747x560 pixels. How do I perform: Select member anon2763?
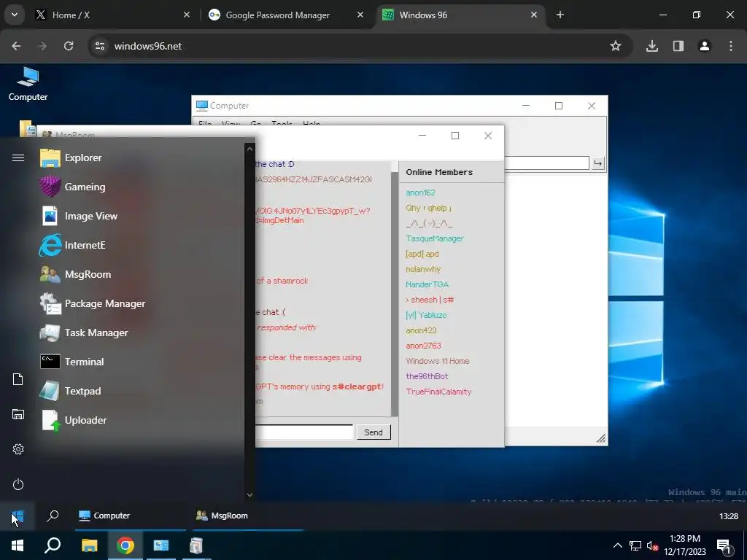423,346
